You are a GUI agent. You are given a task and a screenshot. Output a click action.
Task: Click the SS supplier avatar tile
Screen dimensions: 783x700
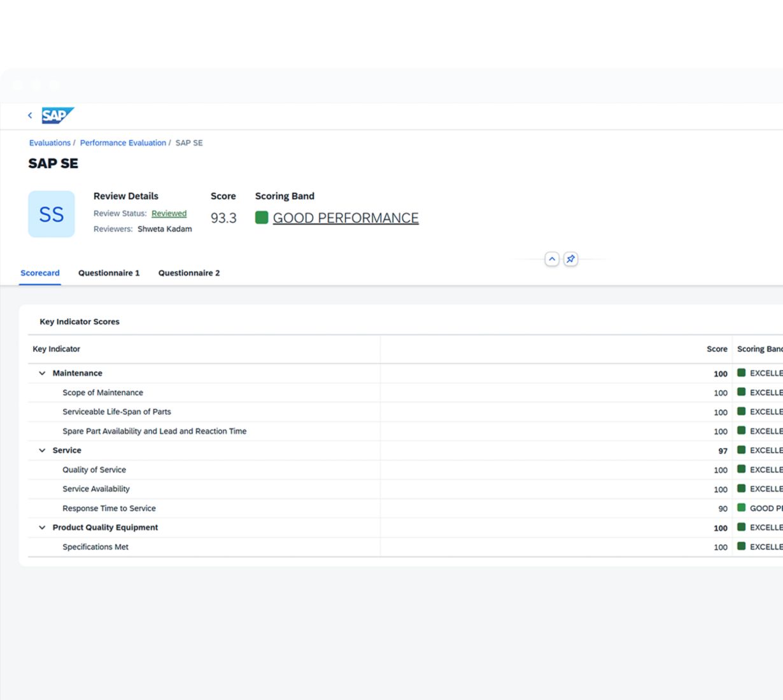tap(52, 214)
